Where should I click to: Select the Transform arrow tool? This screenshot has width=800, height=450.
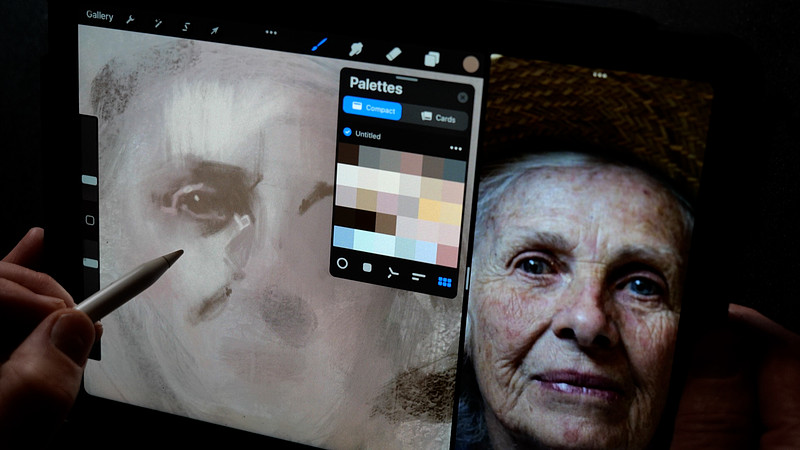(x=214, y=28)
